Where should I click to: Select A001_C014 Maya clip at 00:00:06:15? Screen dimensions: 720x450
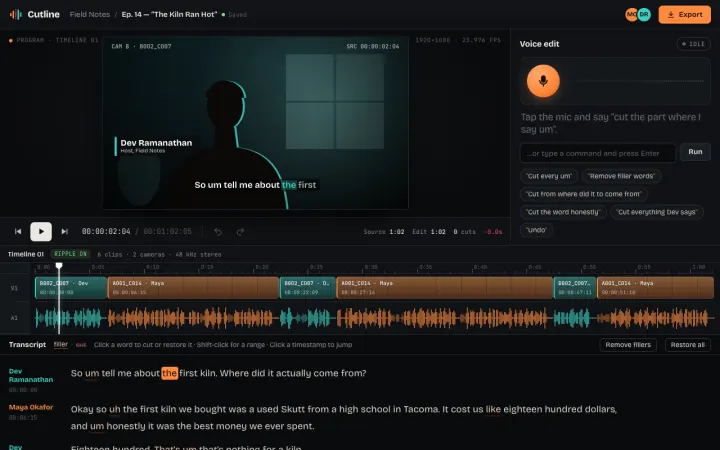click(193, 288)
